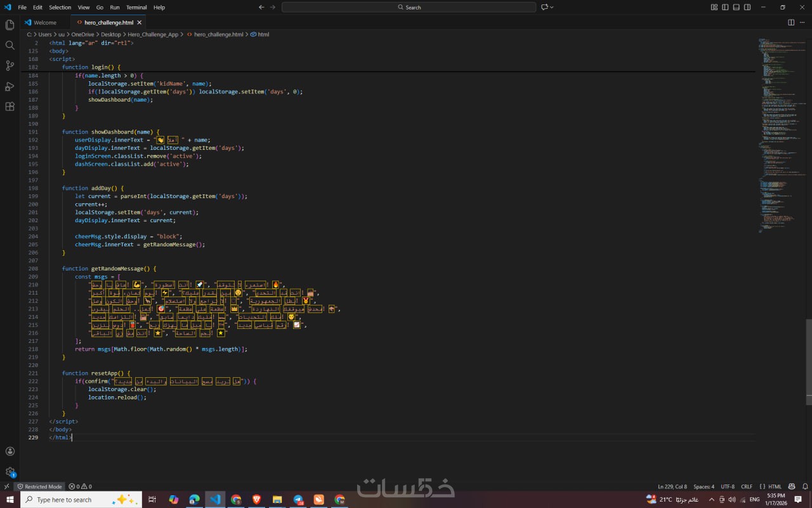
Task: Open the Run and Debug view
Action: pos(10,86)
